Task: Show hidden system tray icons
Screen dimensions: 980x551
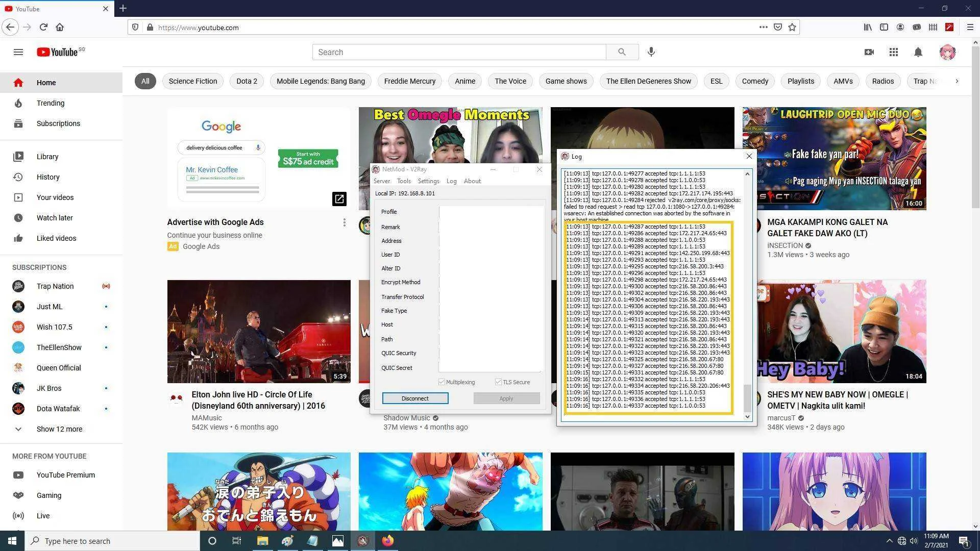Action: click(889, 541)
